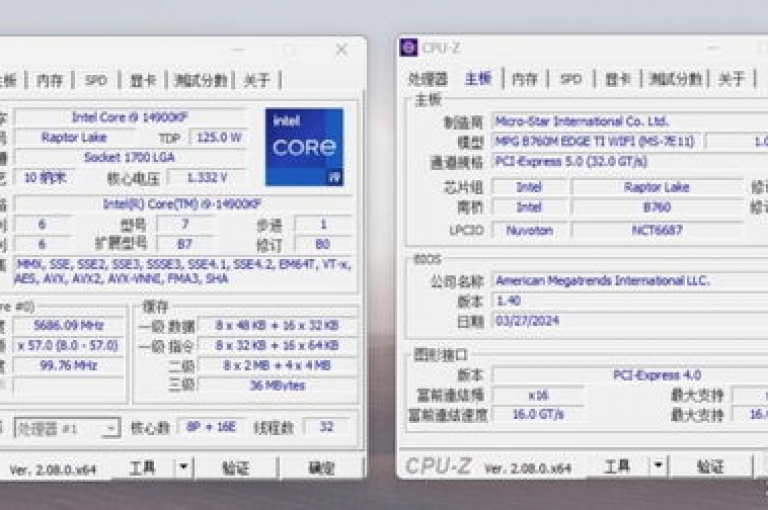This screenshot has width=768, height=510.
Task: Click 验证 button in left window
Action: tap(236, 468)
